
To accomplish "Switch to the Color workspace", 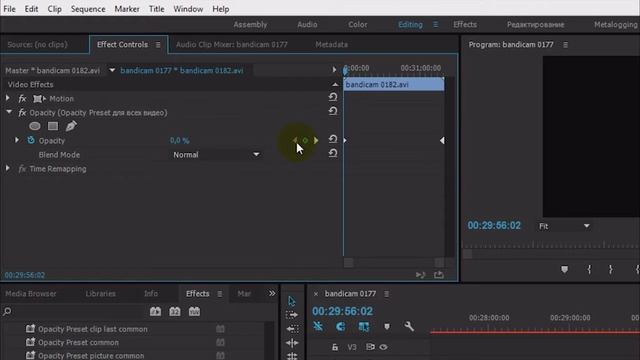I will (358, 24).
